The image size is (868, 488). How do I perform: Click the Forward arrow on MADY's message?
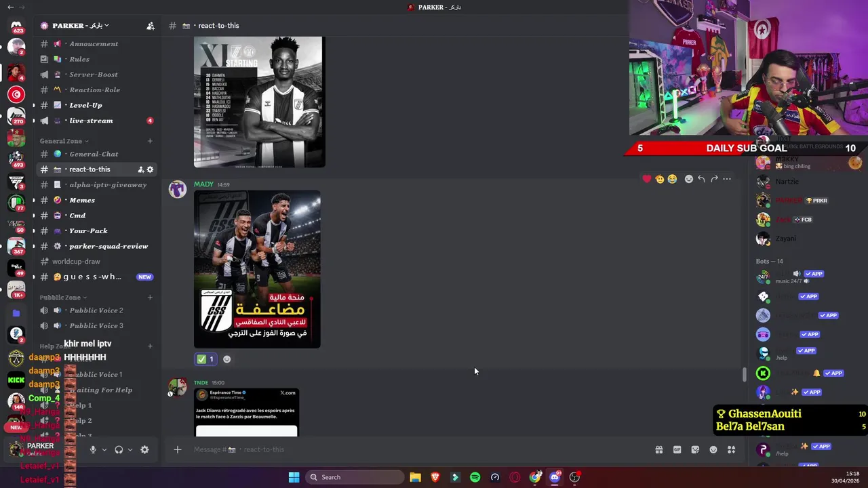coord(714,179)
